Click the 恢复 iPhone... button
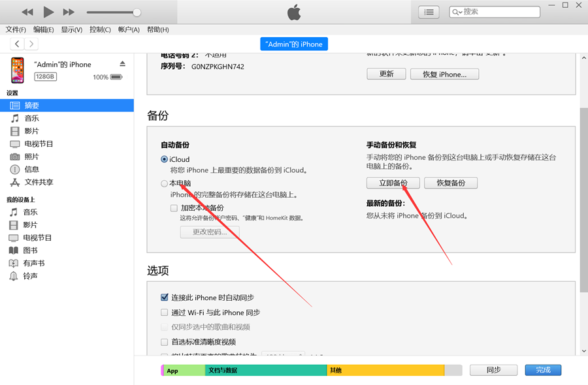The image size is (588, 385). click(x=444, y=74)
